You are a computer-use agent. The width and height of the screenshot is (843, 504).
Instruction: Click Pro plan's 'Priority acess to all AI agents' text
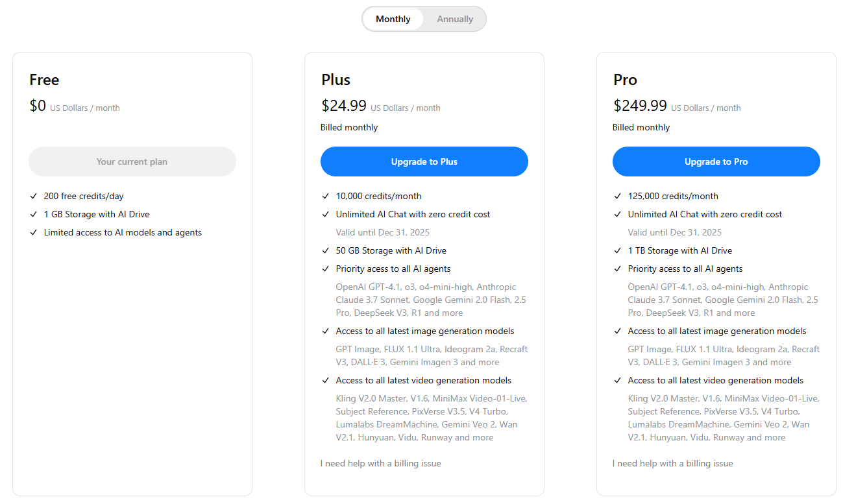tap(685, 269)
